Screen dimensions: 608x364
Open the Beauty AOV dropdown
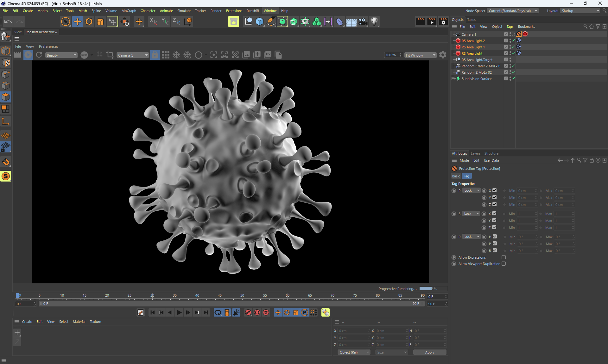click(x=61, y=55)
